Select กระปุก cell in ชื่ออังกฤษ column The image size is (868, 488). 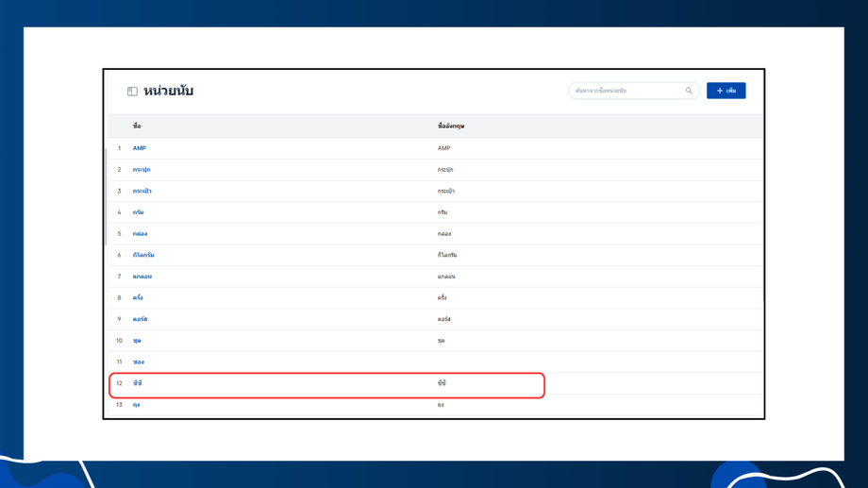coord(445,170)
